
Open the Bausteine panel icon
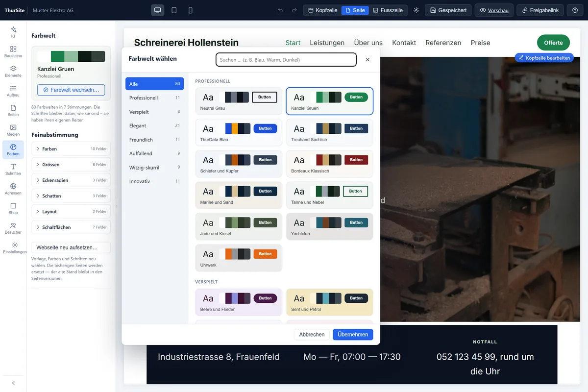[13, 51]
